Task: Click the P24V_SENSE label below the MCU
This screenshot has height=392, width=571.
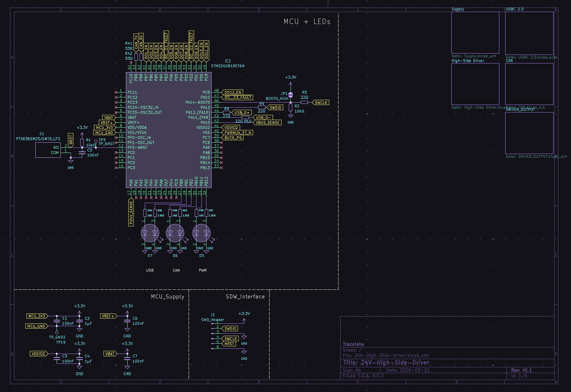Action: (x=131, y=213)
